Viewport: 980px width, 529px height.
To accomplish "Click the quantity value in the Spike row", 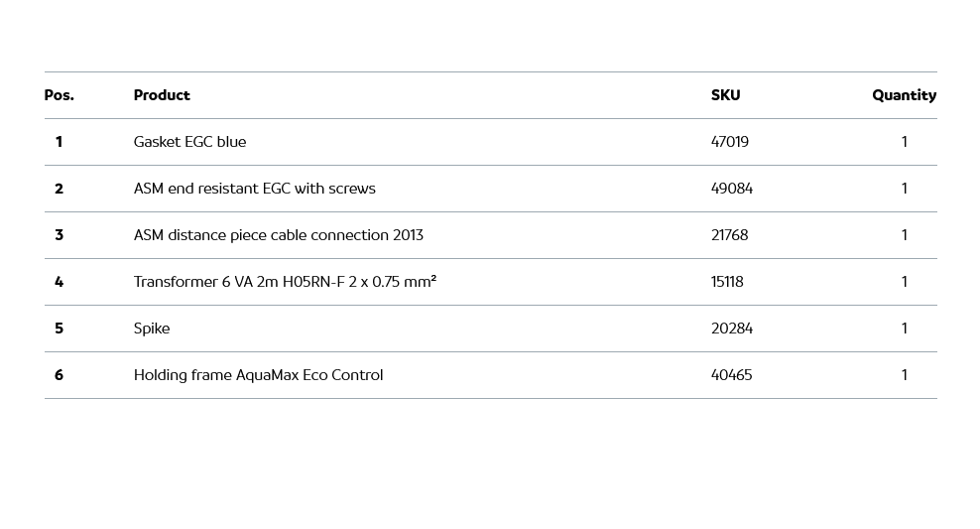I will pyautogui.click(x=904, y=329).
